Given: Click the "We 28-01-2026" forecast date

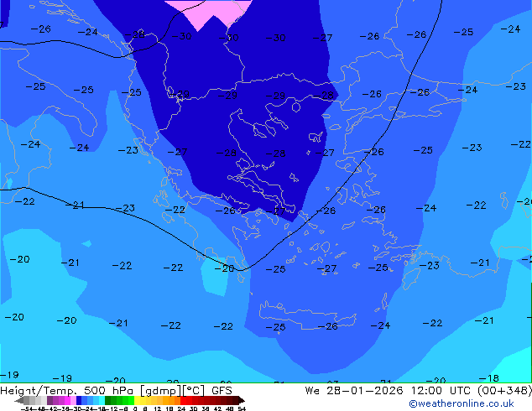Looking at the screenshot, I should pyautogui.click(x=353, y=391).
